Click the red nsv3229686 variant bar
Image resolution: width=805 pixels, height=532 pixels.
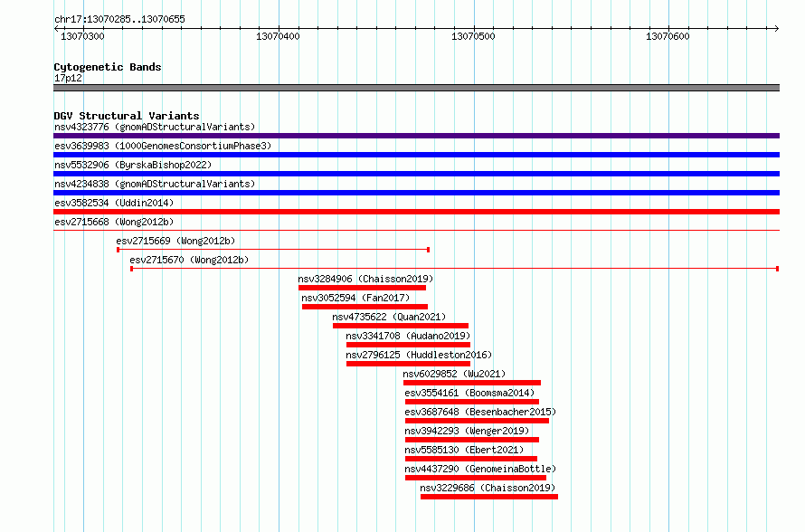point(489,497)
